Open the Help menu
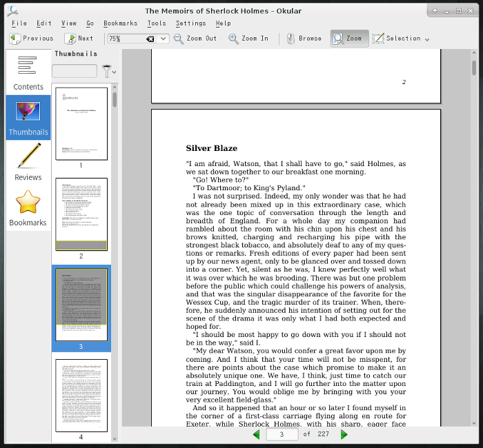Image resolution: width=483 pixels, height=448 pixels. tap(223, 23)
